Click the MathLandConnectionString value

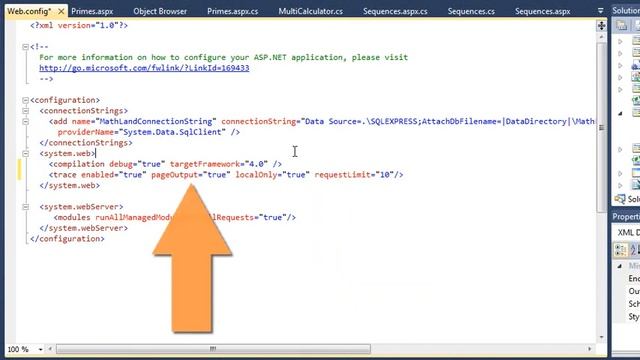click(156, 121)
